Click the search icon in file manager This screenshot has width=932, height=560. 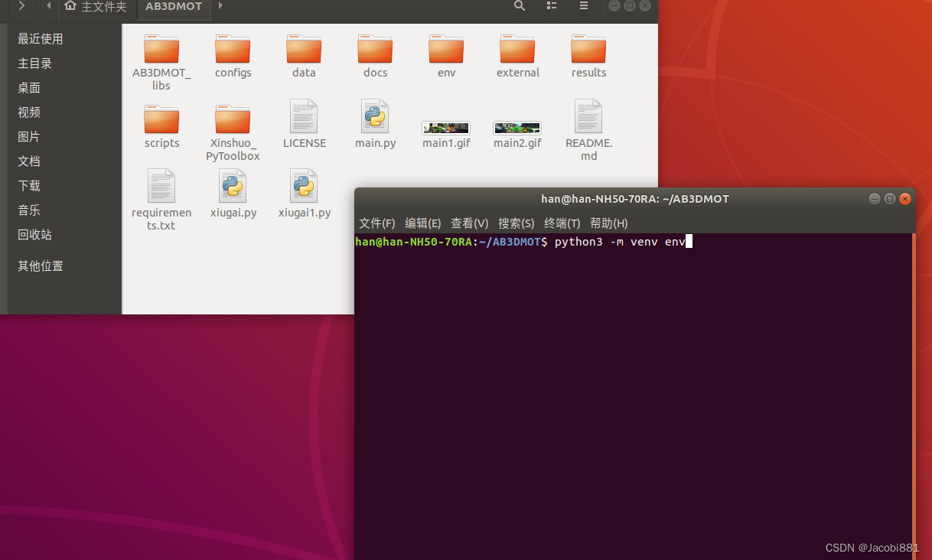click(520, 6)
